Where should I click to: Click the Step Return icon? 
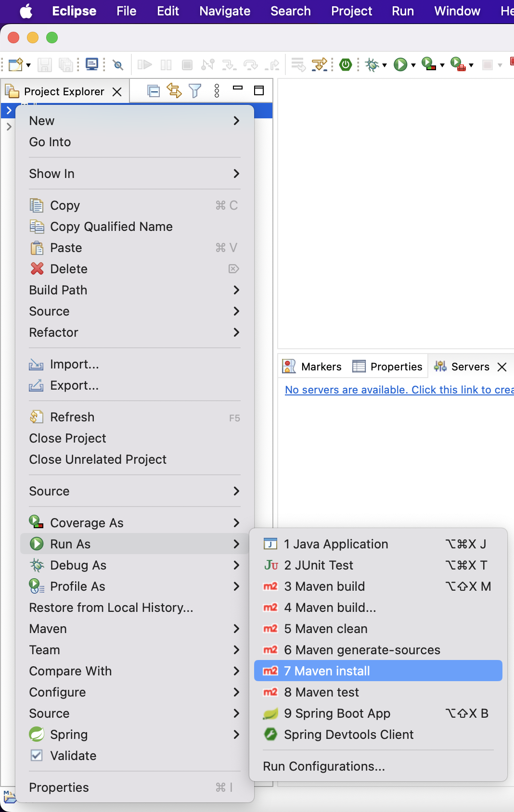(272, 64)
